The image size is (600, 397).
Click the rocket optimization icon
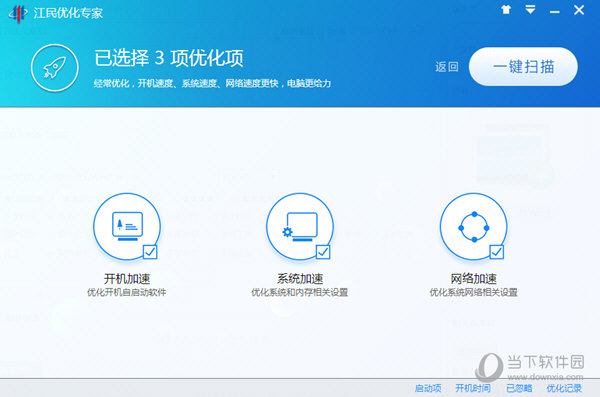[x=55, y=68]
